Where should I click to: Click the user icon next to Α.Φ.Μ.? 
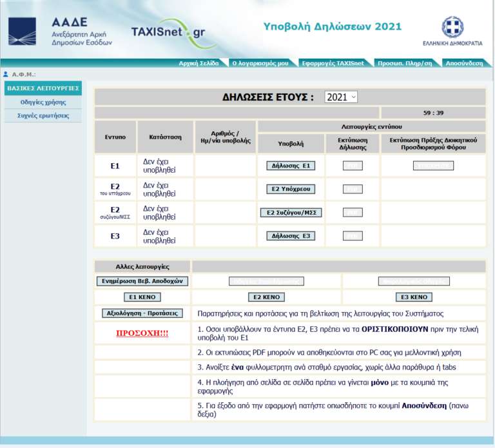pyautogui.click(x=5, y=75)
